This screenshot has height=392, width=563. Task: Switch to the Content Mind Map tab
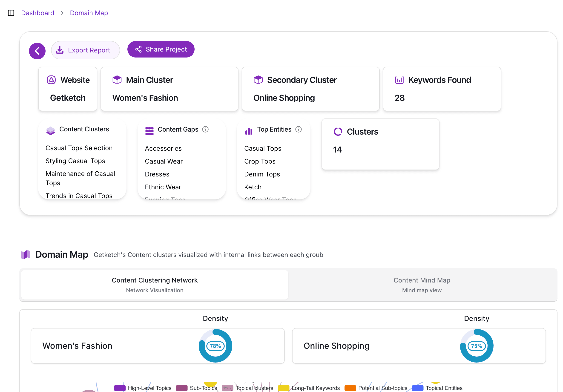(422, 285)
